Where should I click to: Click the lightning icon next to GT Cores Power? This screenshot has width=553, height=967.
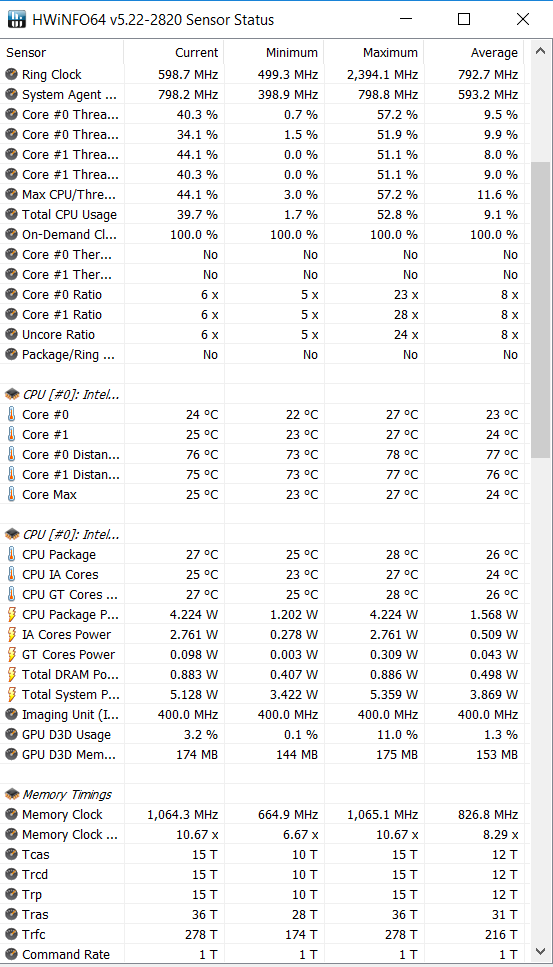tap(11, 654)
